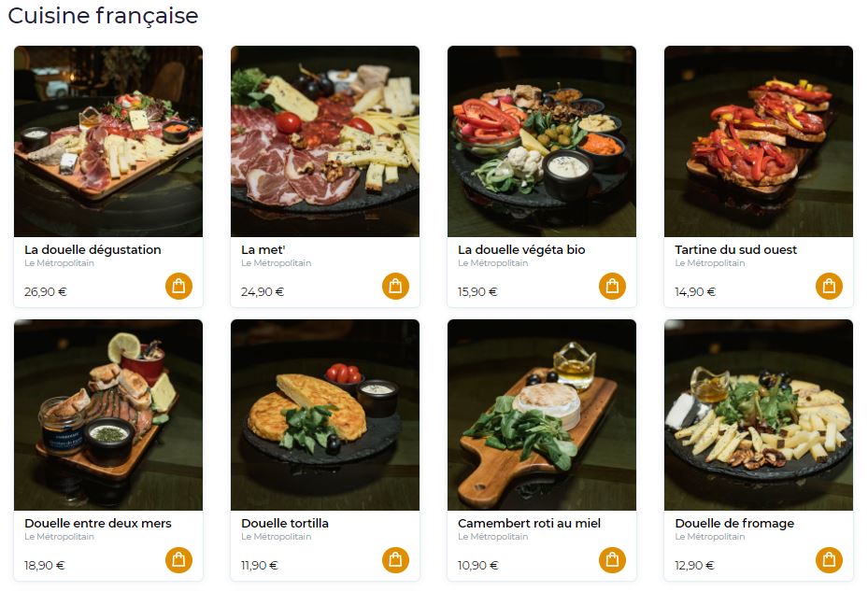Select Le Métropolitain under La met'

[277, 263]
